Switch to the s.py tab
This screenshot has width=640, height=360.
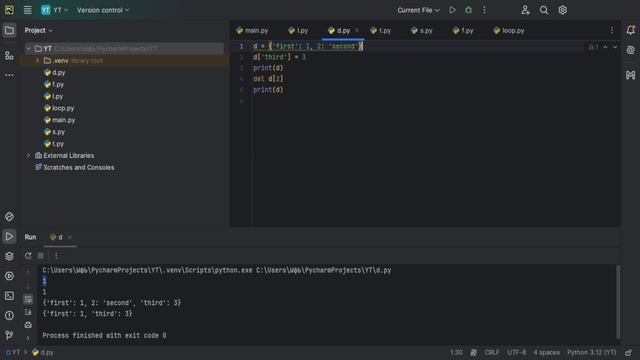click(x=422, y=31)
